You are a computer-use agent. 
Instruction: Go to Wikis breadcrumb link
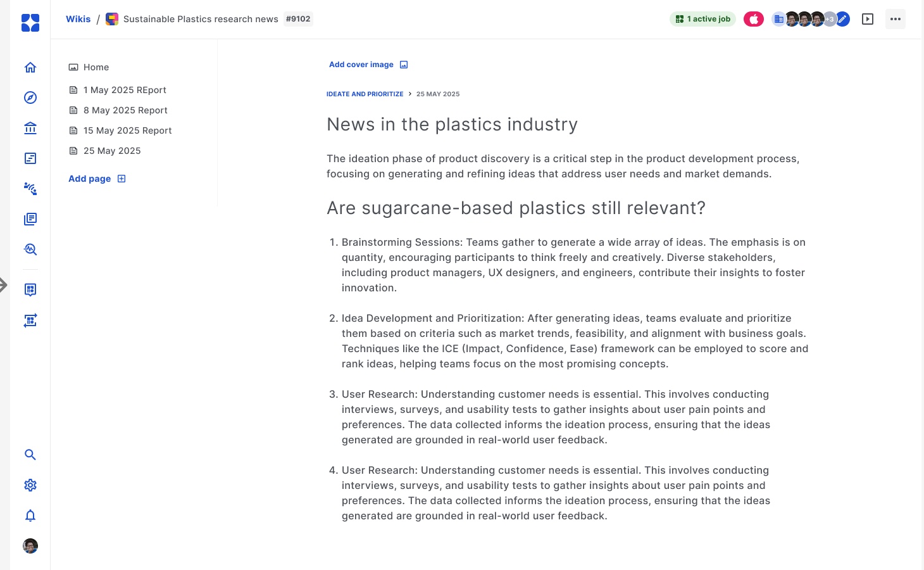[x=78, y=19]
